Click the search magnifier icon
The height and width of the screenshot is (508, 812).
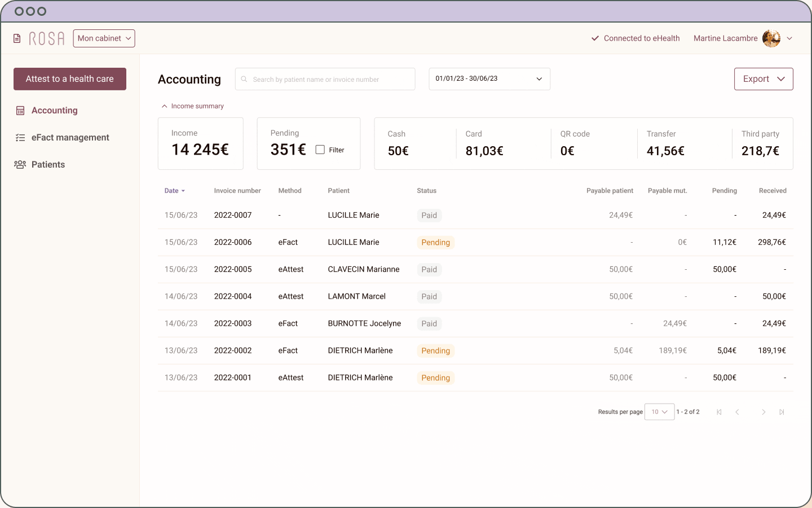(244, 79)
